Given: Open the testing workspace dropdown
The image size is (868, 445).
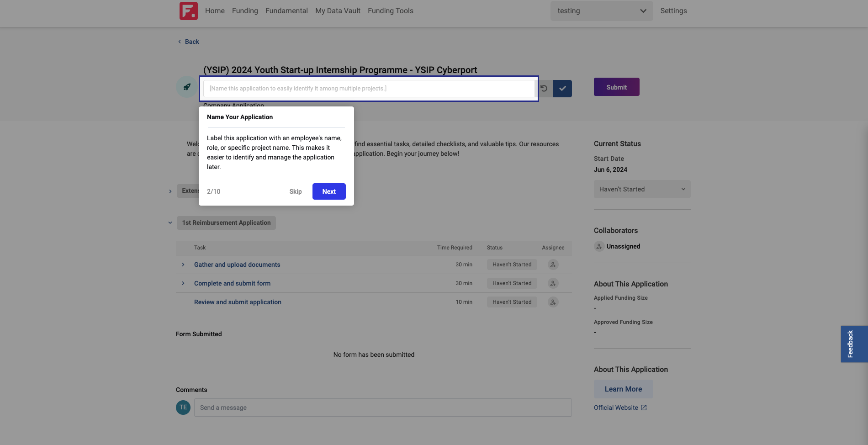Looking at the screenshot, I should [602, 11].
